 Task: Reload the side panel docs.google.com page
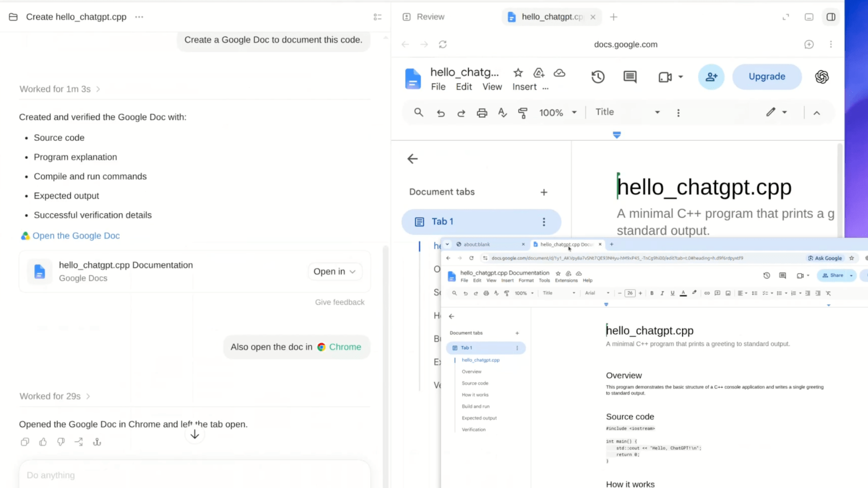[443, 44]
